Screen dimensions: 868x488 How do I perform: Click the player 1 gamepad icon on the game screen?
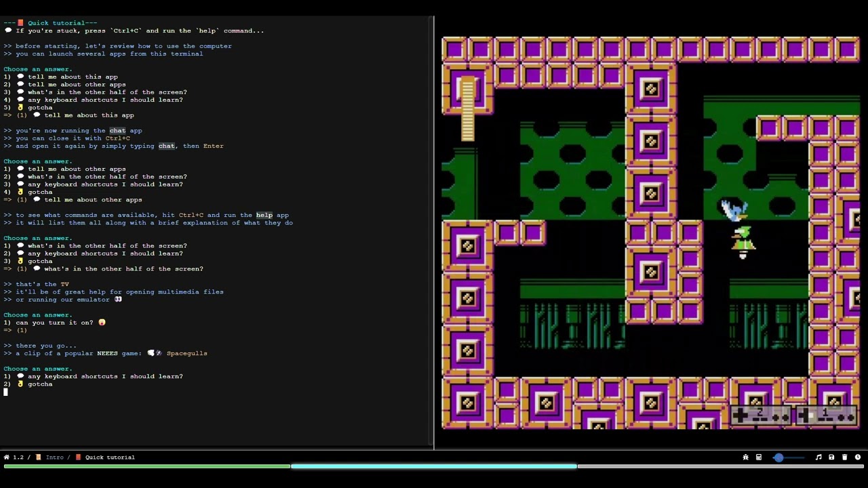[x=828, y=415]
